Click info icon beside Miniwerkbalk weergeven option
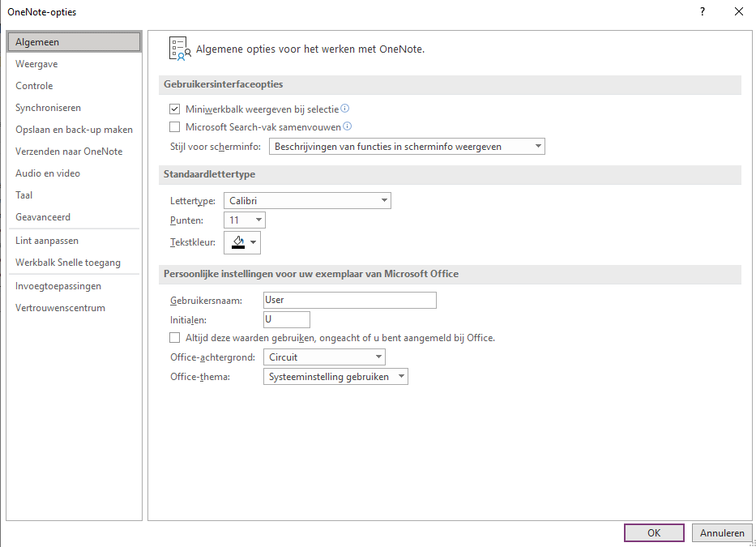The height and width of the screenshot is (547, 756). (344, 109)
